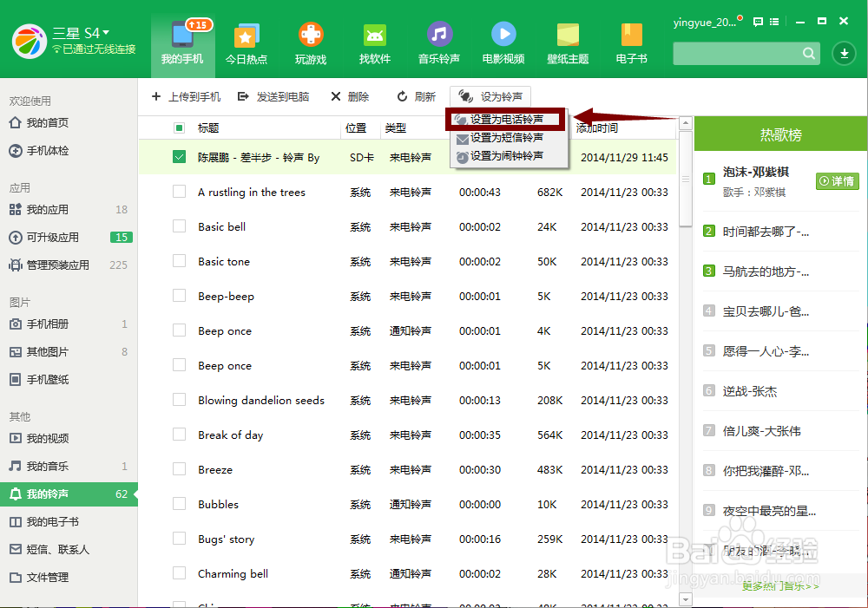The height and width of the screenshot is (608, 868).
Task: Open 其他图片 in sidebar
Action: 69,352
